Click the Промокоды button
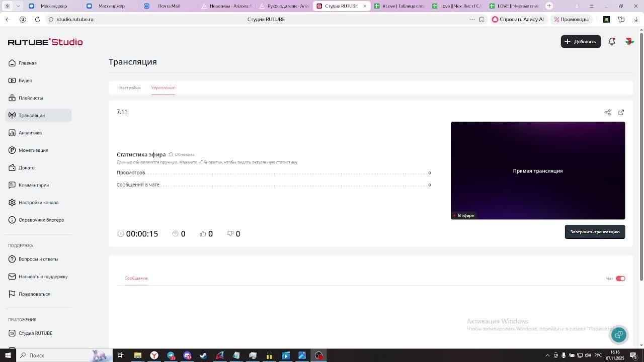Screen dimensions: 644x362 click(x=571, y=19)
